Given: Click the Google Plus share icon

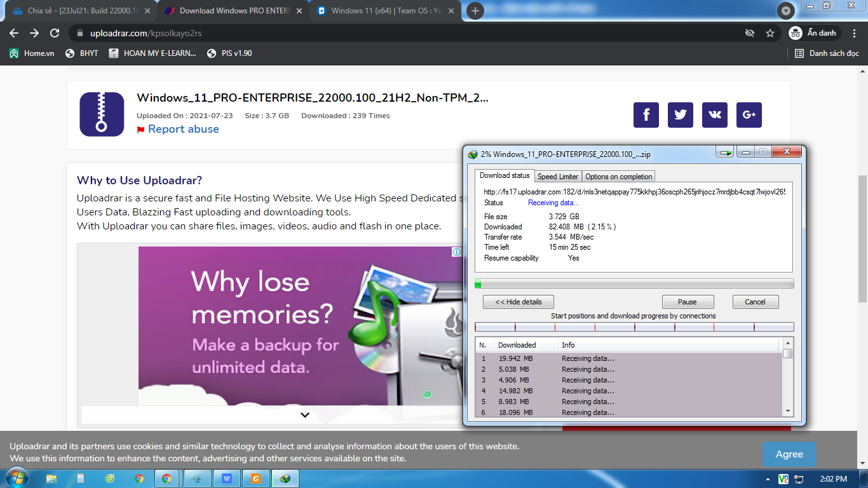Looking at the screenshot, I should click(x=749, y=115).
